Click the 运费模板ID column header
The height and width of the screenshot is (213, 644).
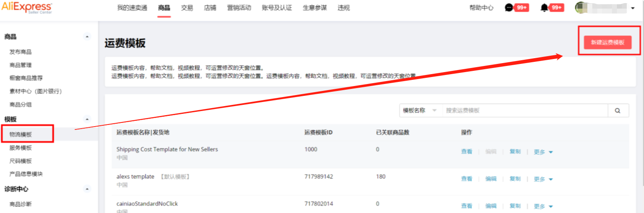point(319,132)
